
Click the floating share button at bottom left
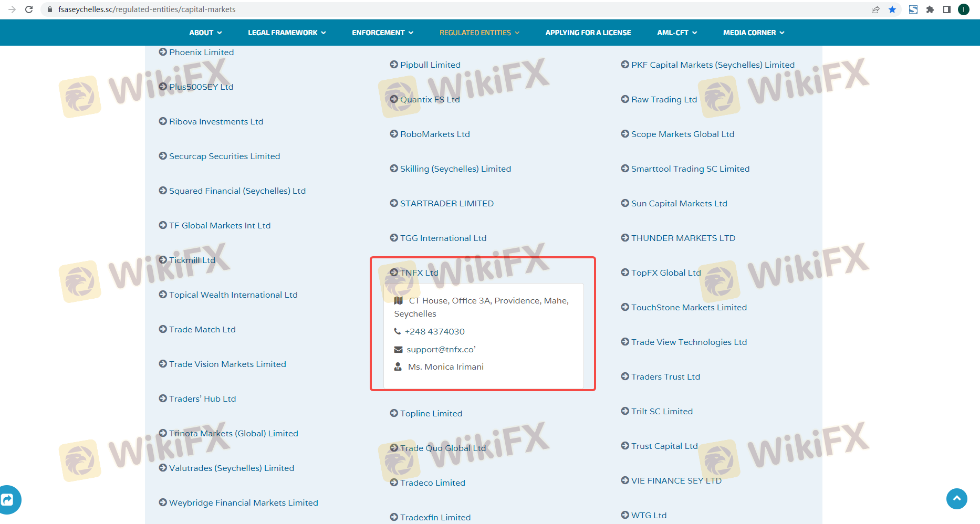(8, 499)
